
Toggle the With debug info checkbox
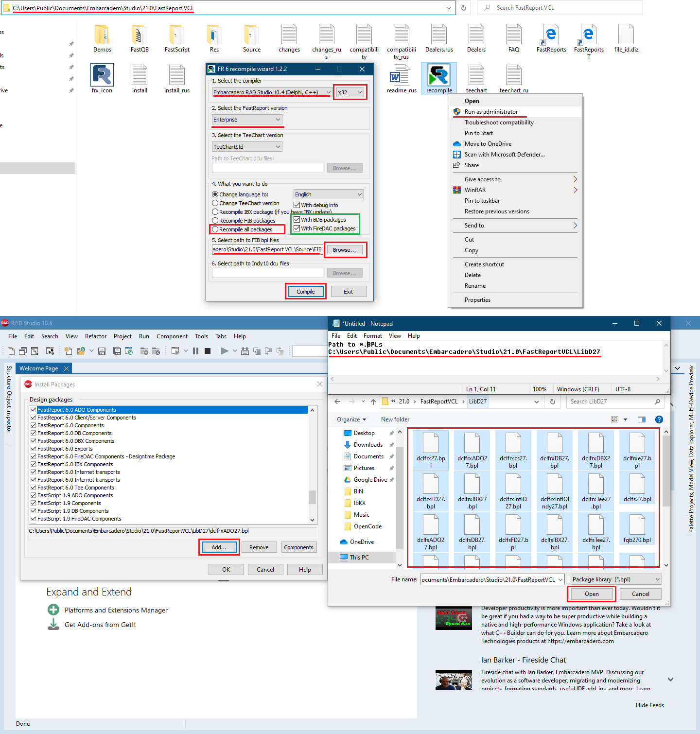click(297, 205)
